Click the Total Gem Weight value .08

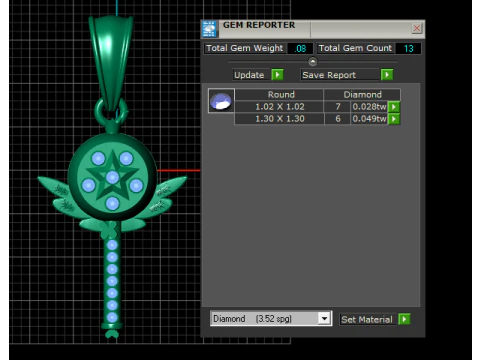pos(300,48)
